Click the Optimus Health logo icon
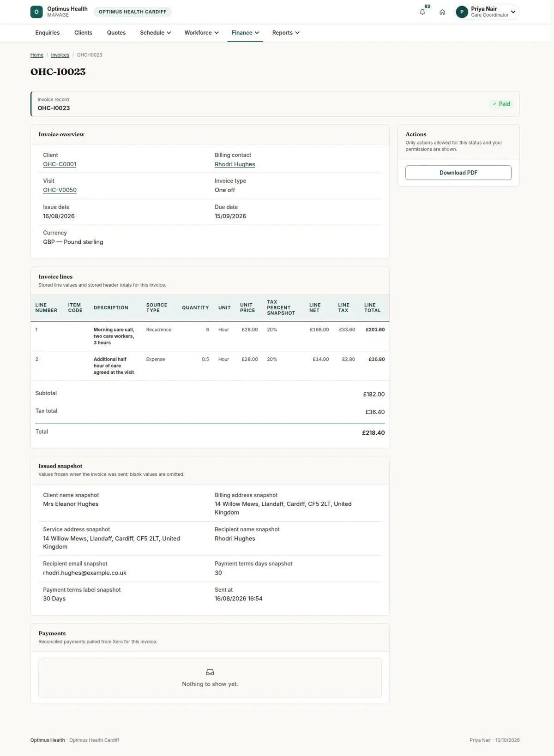554x756 pixels. [36, 12]
